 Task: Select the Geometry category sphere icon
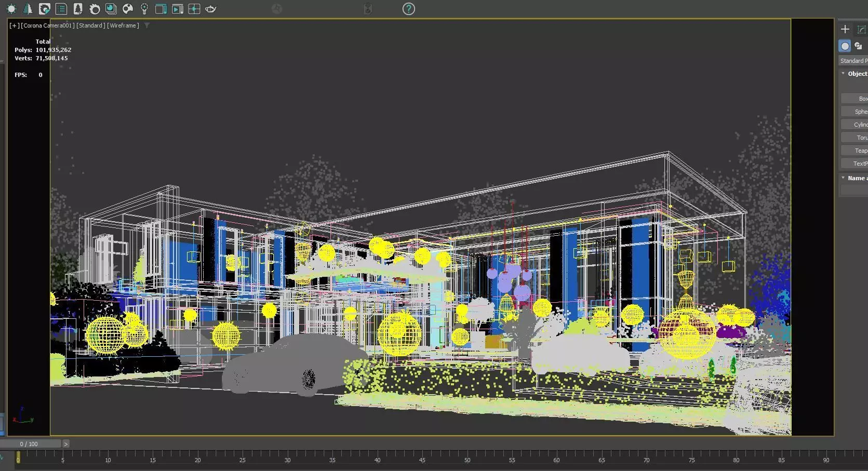coord(845,46)
